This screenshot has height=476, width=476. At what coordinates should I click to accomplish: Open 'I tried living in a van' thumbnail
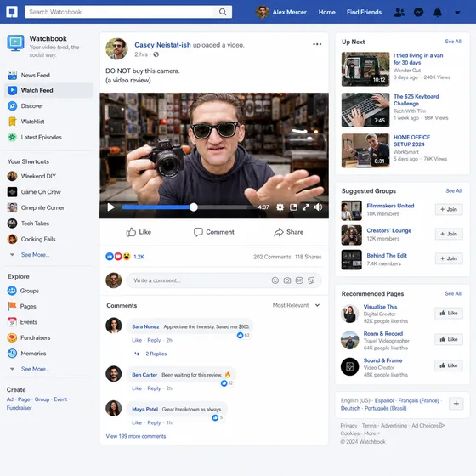coord(365,69)
